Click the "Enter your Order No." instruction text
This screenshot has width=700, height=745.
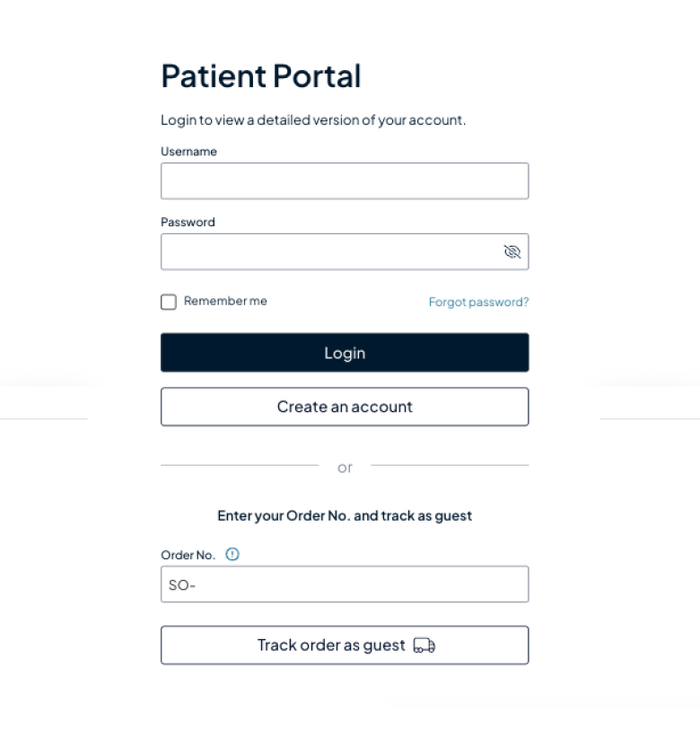(x=345, y=516)
